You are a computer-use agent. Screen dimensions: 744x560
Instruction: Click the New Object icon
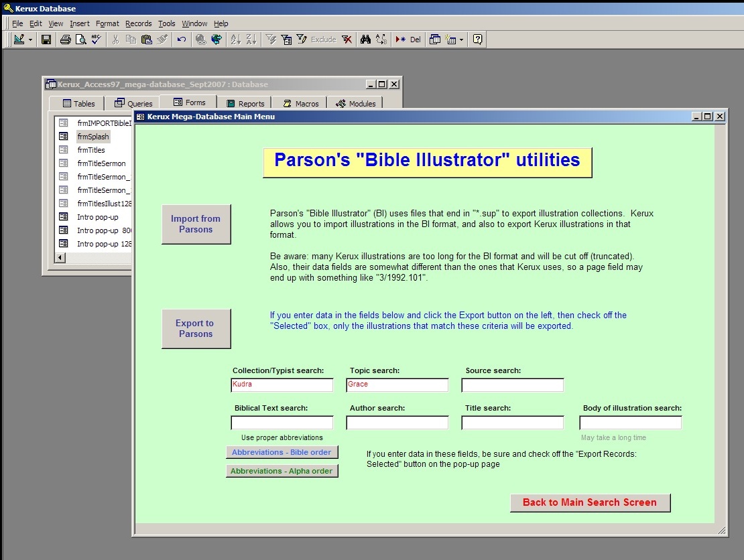pyautogui.click(x=451, y=40)
